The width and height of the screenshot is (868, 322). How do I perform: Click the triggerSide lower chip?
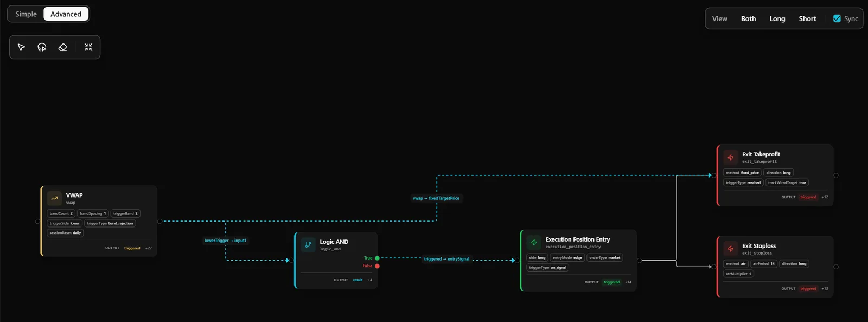[65, 223]
